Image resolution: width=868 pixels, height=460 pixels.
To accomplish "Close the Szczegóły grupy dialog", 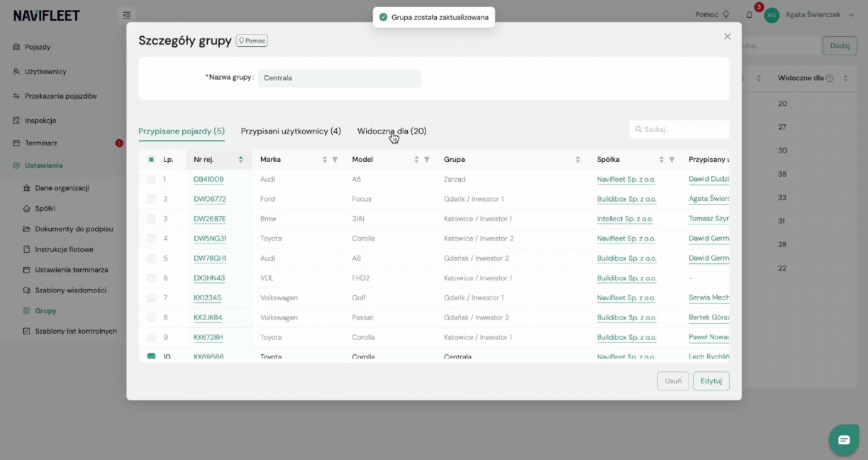I will point(727,36).
